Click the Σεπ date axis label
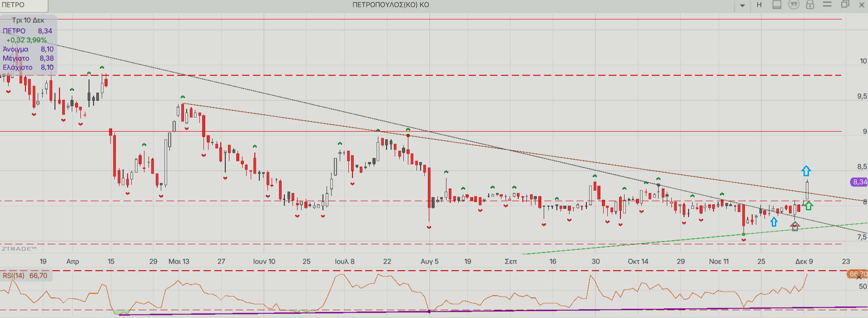Viewport: 868px width, 318px height. coord(511,261)
